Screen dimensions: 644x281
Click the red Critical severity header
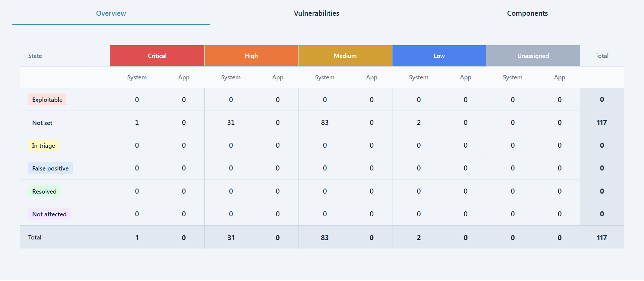[157, 56]
